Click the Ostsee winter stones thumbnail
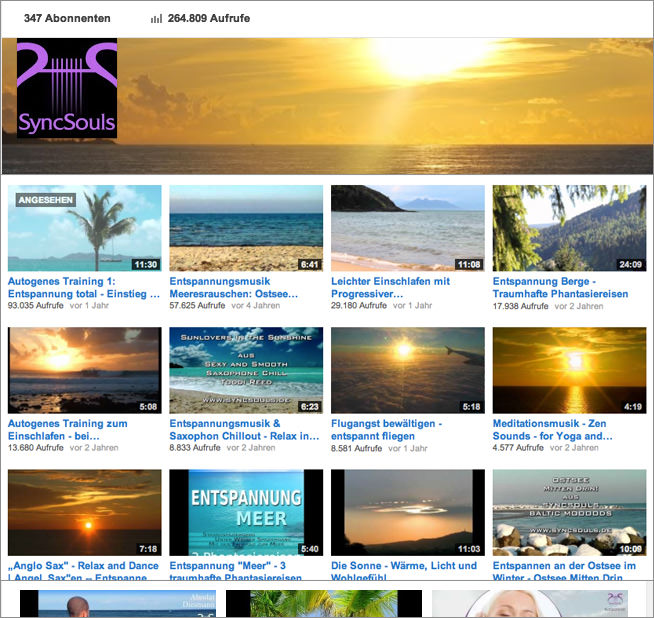The width and height of the screenshot is (654, 618). [569, 512]
